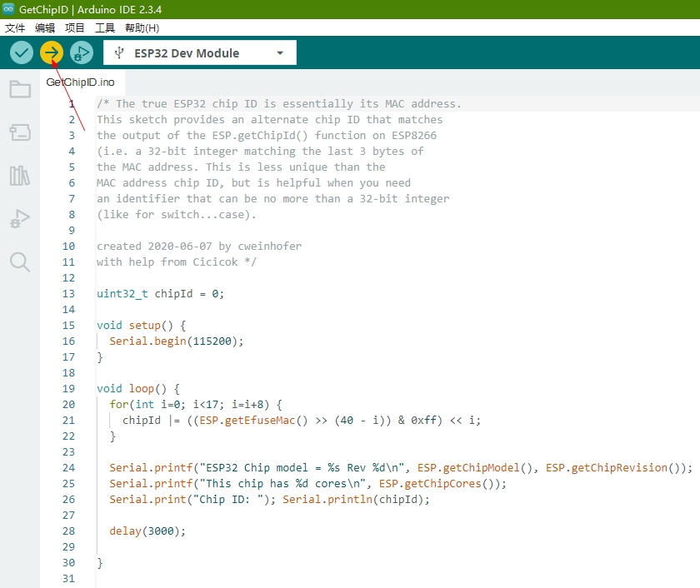Image resolution: width=700 pixels, height=588 pixels.
Task: Click the Upload arrow button
Action: tap(52, 52)
